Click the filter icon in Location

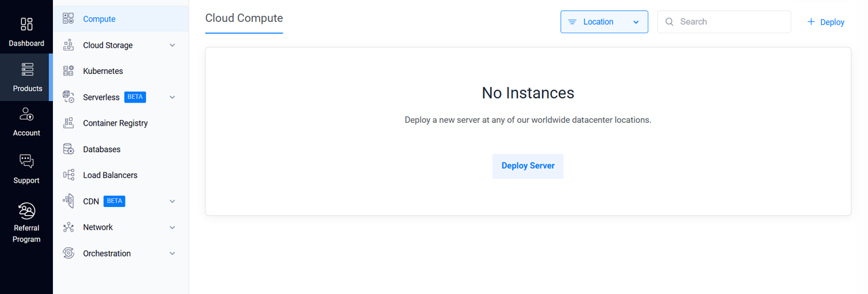572,22
